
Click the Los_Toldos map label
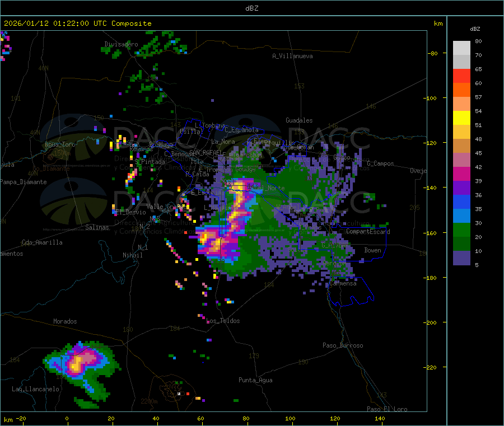pos(223,321)
